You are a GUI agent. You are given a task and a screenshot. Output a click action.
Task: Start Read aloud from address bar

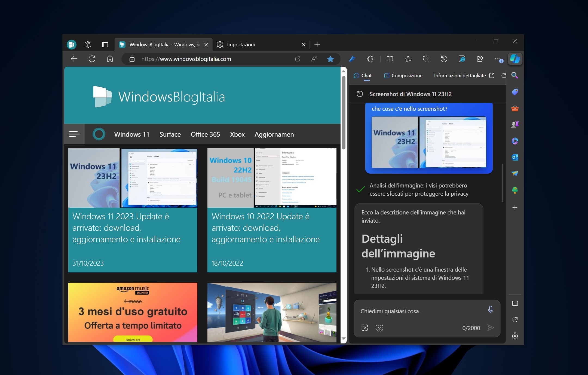click(x=314, y=59)
